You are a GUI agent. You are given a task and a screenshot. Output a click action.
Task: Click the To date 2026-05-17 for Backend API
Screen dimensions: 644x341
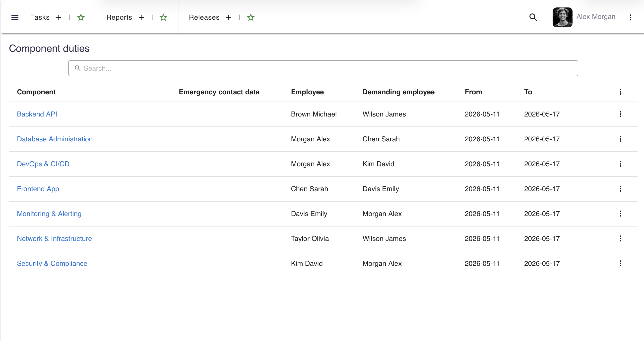tap(542, 114)
